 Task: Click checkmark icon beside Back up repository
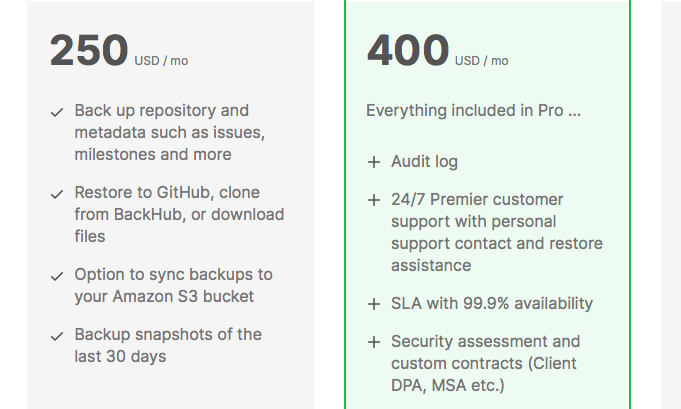(x=57, y=113)
